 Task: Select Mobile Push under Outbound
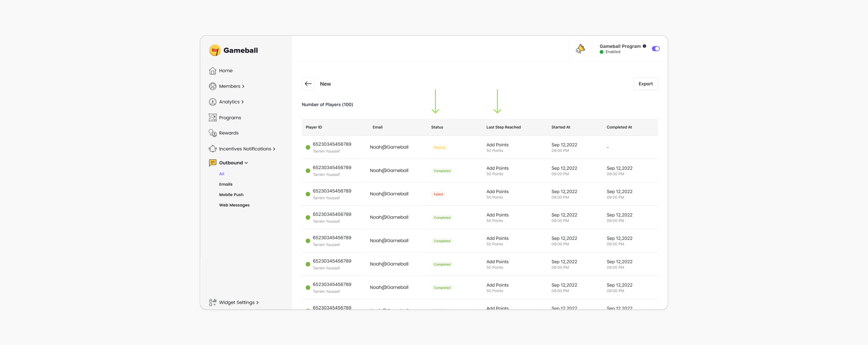coord(231,195)
